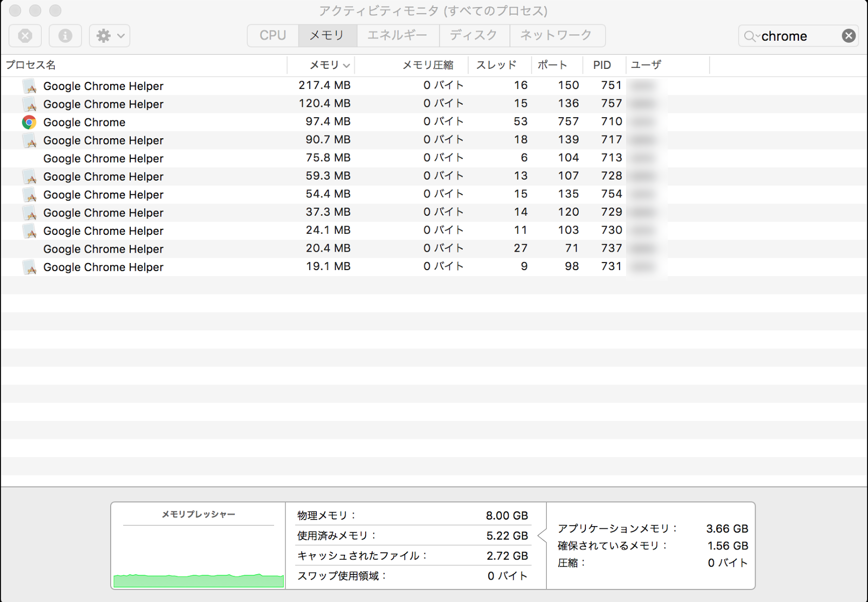The image size is (868, 602).
Task: Select the 59.3 MB memory value
Action: [328, 176]
